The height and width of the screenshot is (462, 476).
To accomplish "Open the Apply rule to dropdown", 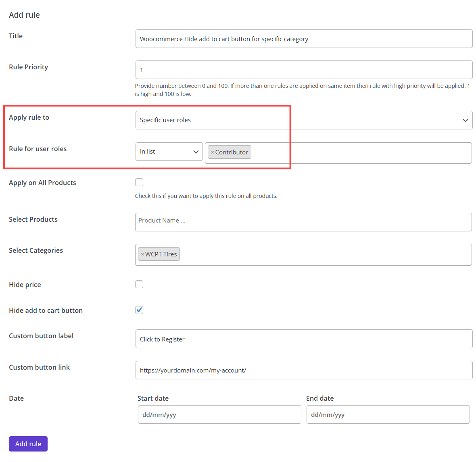I will tap(304, 120).
